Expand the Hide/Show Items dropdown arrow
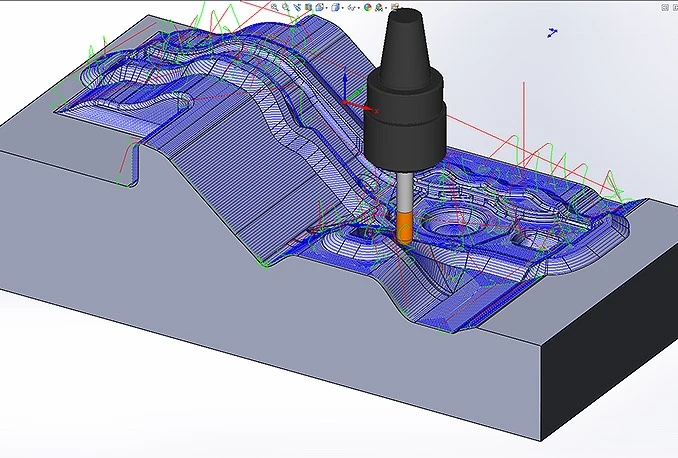The height and width of the screenshot is (458, 678). (x=359, y=8)
